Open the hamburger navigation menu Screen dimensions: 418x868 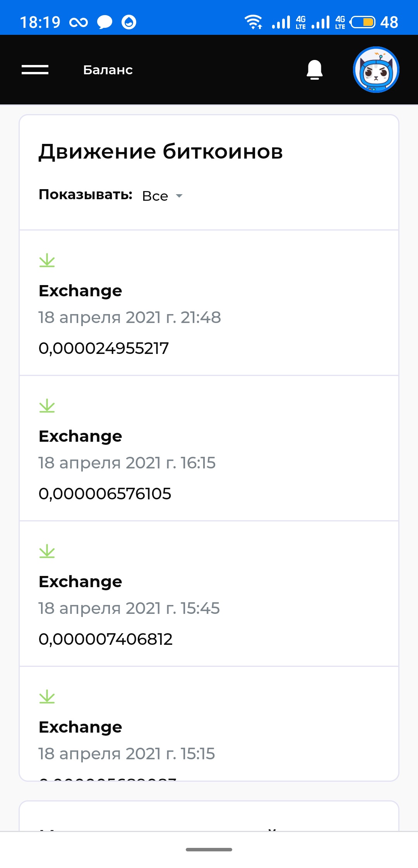(x=35, y=70)
